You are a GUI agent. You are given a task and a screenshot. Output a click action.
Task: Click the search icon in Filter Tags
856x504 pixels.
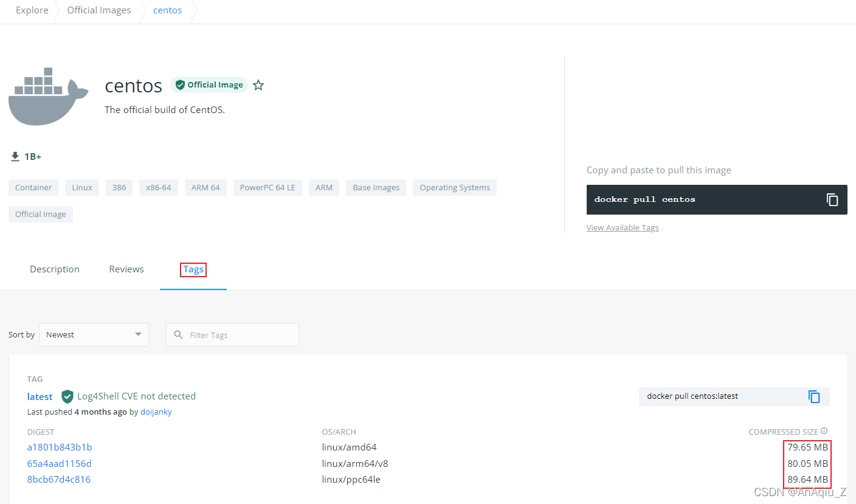point(178,335)
